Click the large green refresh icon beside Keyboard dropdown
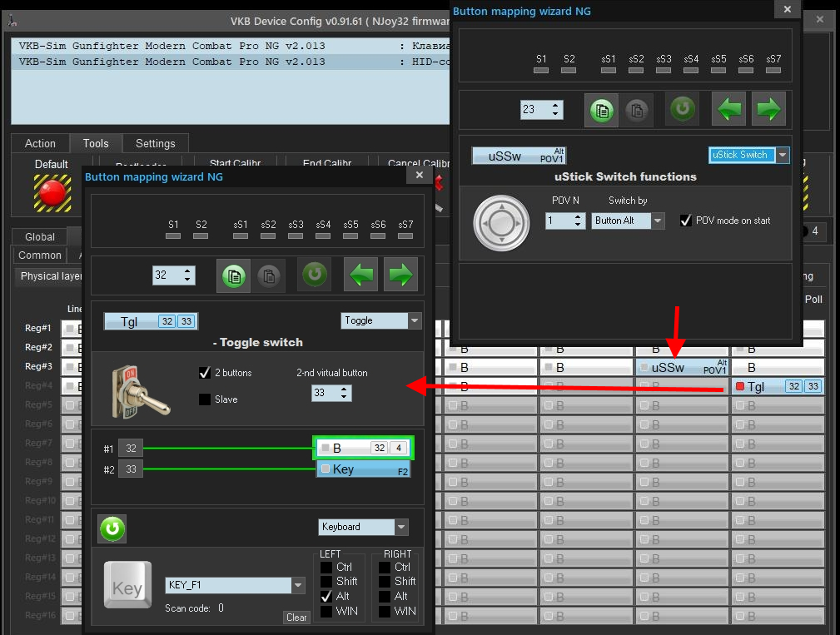840x635 pixels. pyautogui.click(x=112, y=528)
